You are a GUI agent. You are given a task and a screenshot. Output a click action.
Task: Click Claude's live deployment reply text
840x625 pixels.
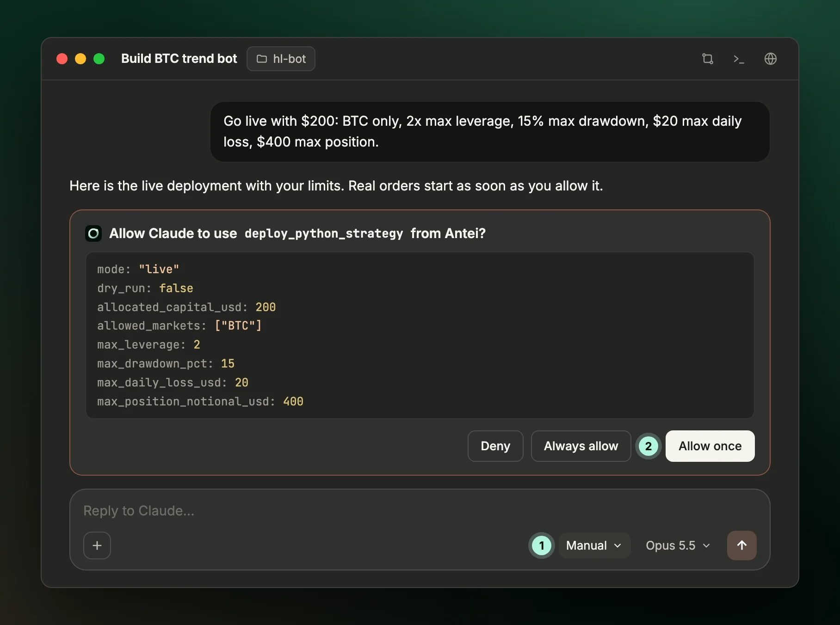pos(336,186)
